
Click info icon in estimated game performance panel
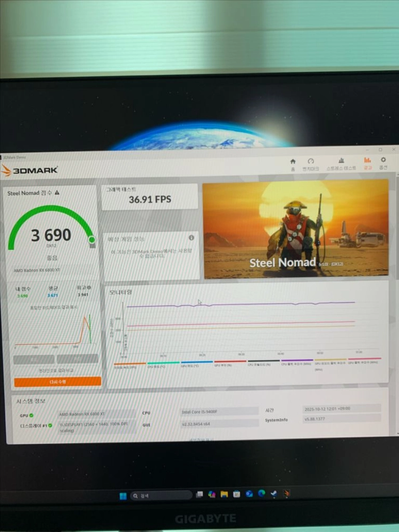click(192, 238)
